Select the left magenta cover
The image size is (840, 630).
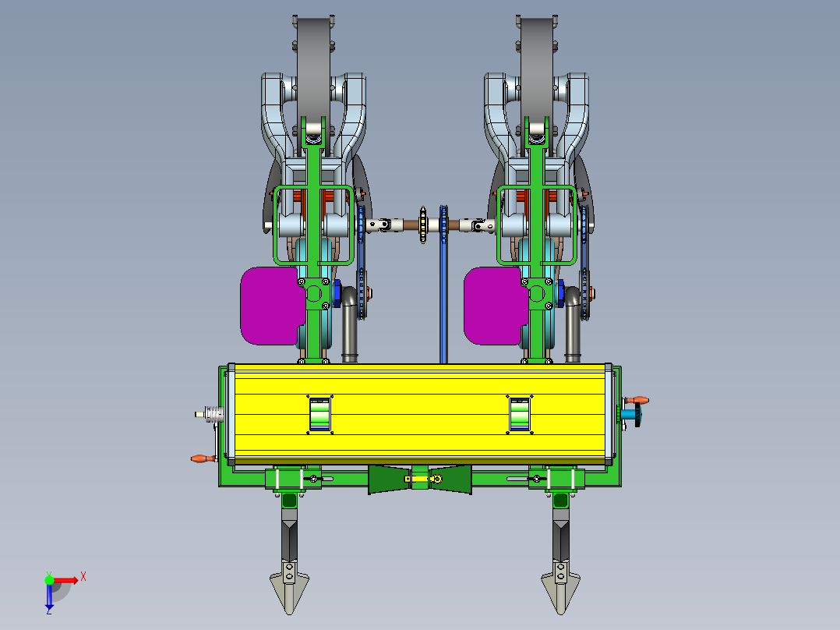pyautogui.click(x=272, y=306)
